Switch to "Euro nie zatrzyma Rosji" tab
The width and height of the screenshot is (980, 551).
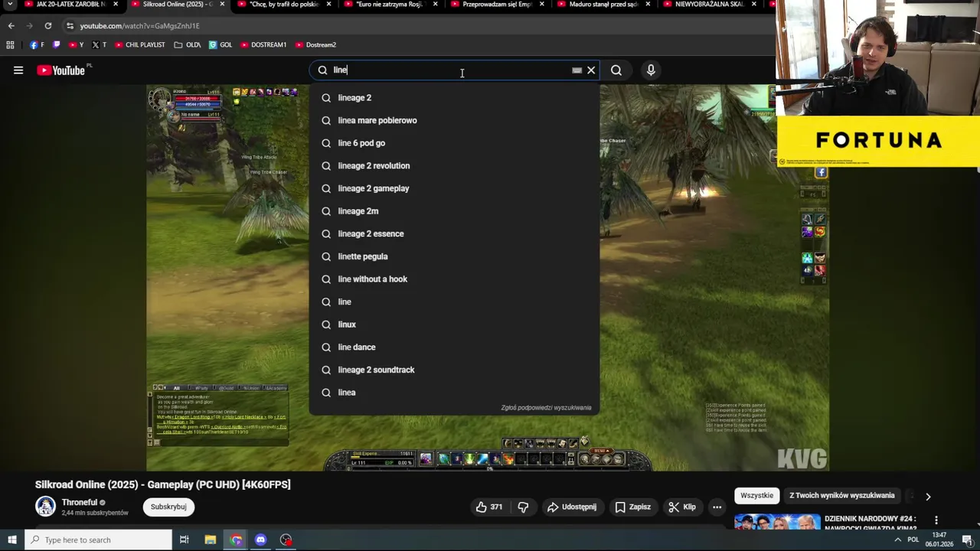(389, 5)
